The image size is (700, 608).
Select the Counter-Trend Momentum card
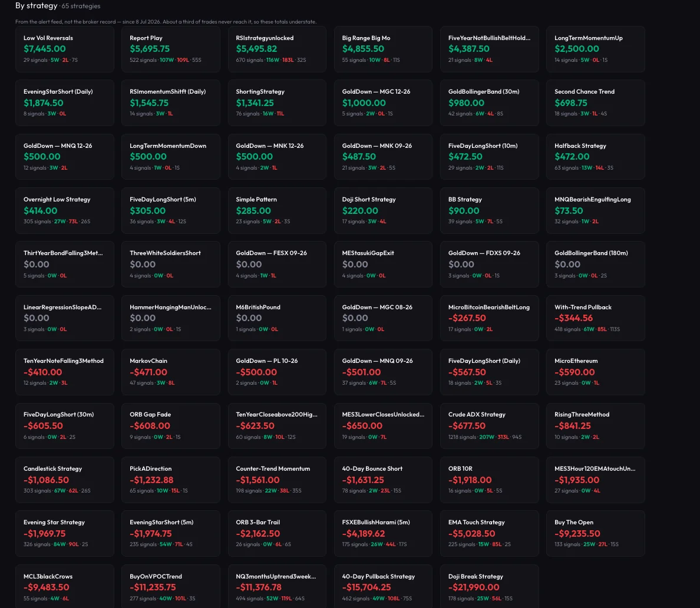click(277, 480)
